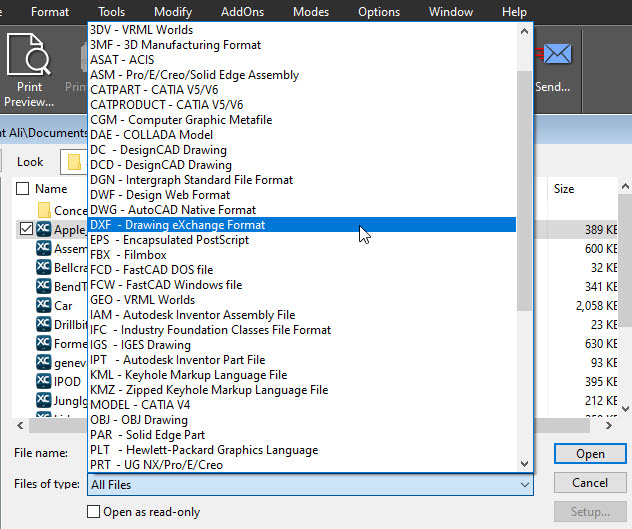The width and height of the screenshot is (632, 529).
Task: Select ASM - Pro/E/Creo/Solid Edge Assembly
Action: 302,75
